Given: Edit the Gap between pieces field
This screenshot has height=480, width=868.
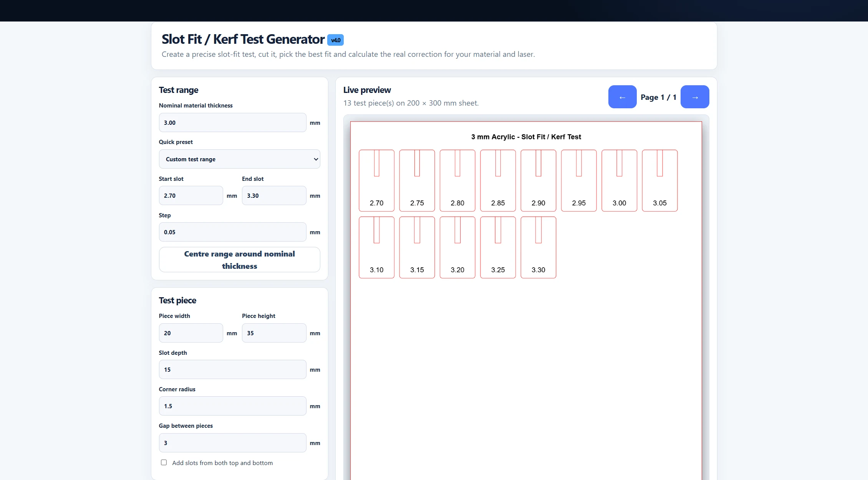Looking at the screenshot, I should [x=232, y=443].
